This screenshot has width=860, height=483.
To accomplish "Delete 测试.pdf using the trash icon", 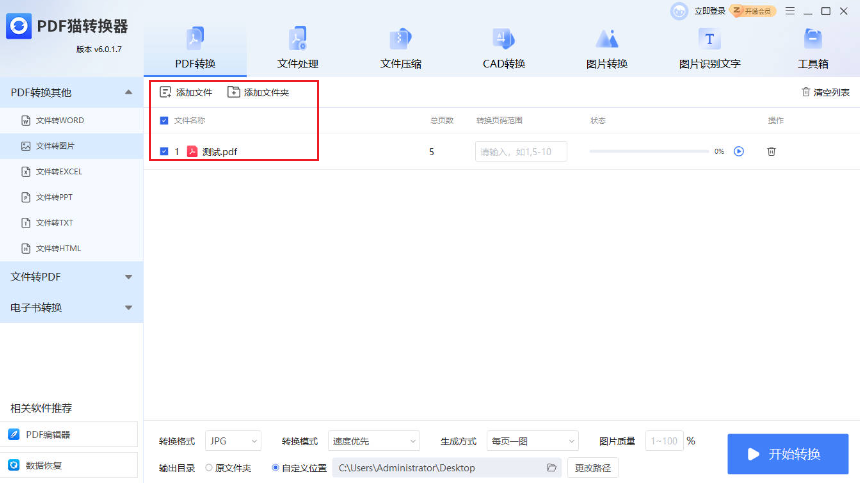I will (771, 152).
